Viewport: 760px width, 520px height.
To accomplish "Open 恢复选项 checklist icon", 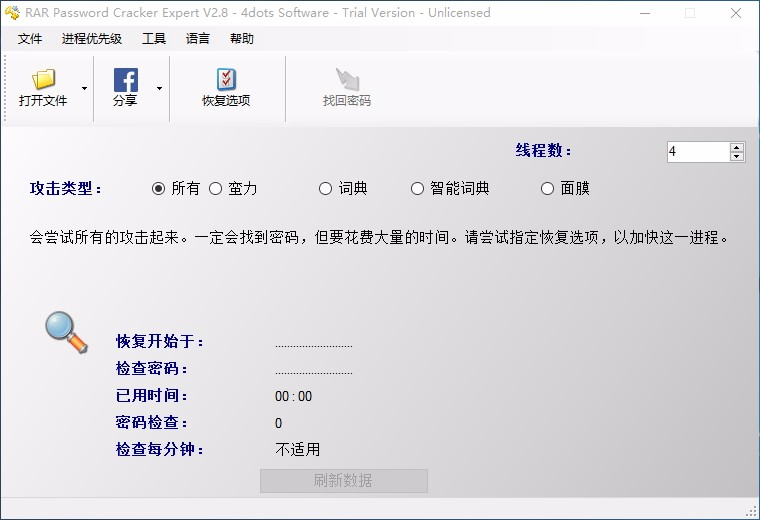I will coord(226,79).
